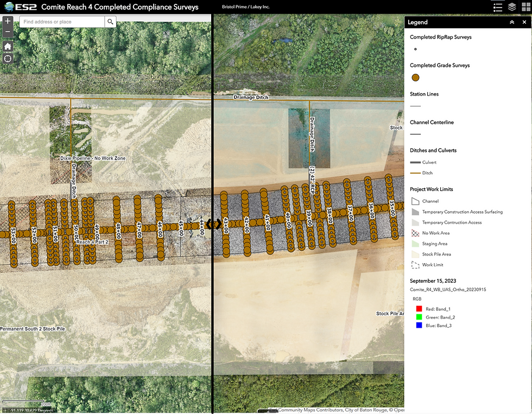Click Comite_R4_WB_UAS_Ortho_20230915 layer name

[448, 290]
